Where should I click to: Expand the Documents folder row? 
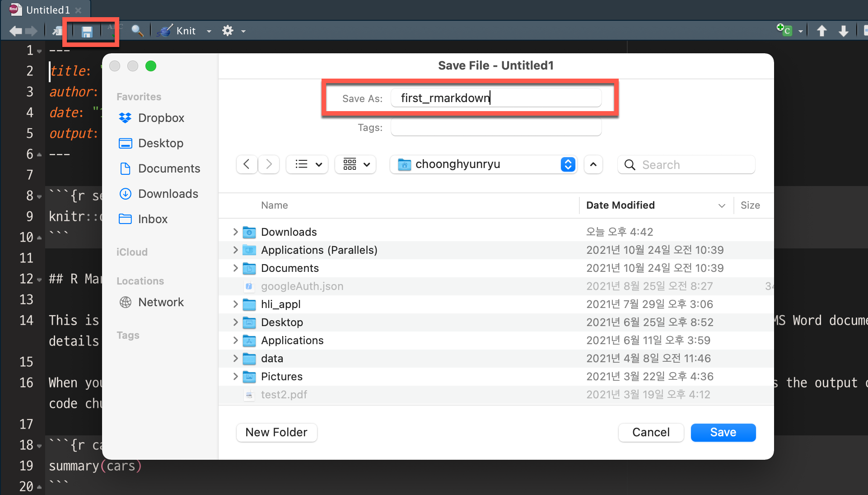pyautogui.click(x=235, y=268)
